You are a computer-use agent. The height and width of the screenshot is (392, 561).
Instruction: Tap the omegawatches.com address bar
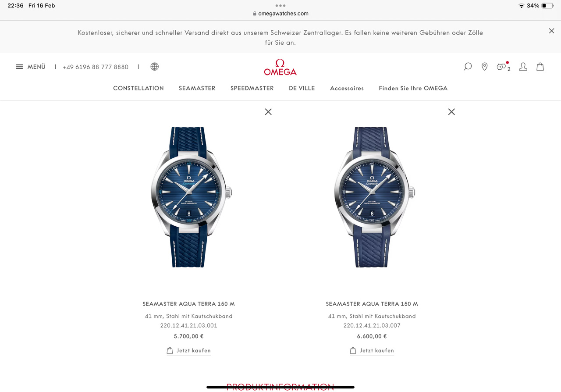[280, 14]
